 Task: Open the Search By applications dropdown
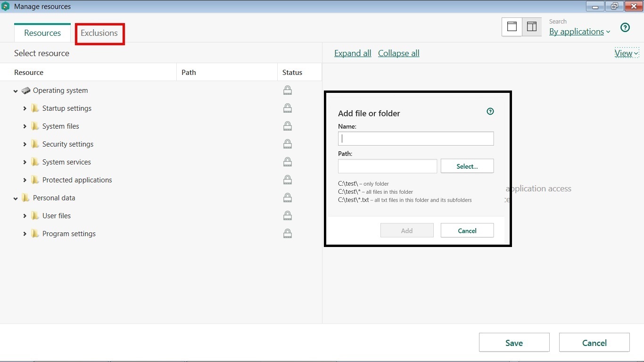coord(579,32)
